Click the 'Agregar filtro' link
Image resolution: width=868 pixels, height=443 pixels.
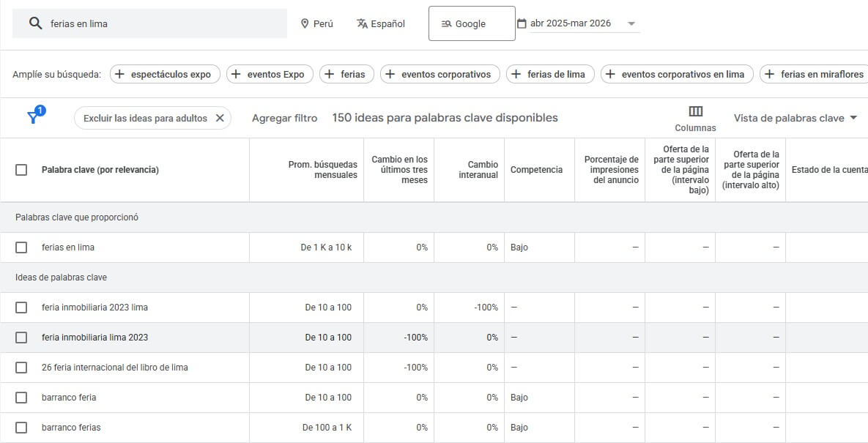pyautogui.click(x=284, y=118)
